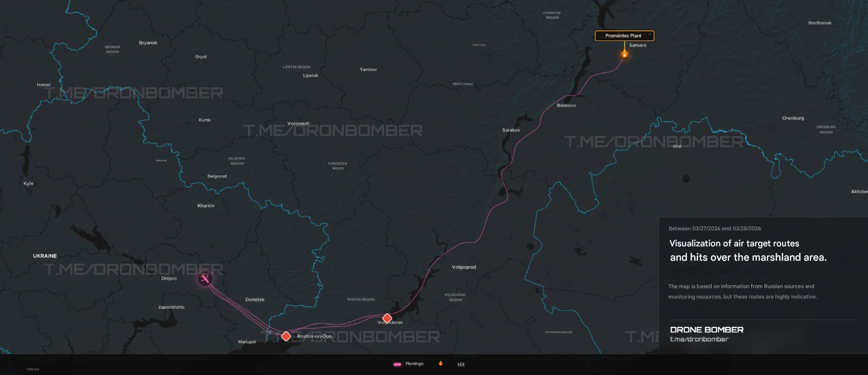Viewport: 868px width, 375px height.
Task: Select the Belgorod city label
Action: coord(217,176)
